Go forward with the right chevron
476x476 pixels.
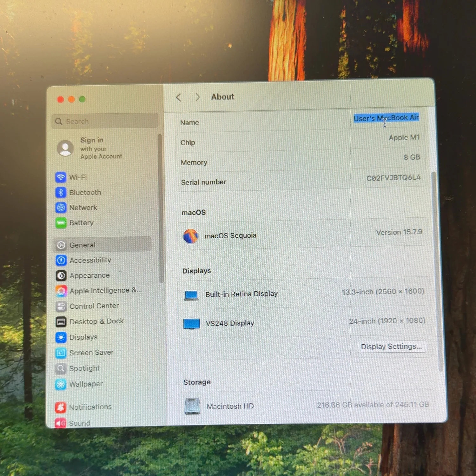(197, 97)
